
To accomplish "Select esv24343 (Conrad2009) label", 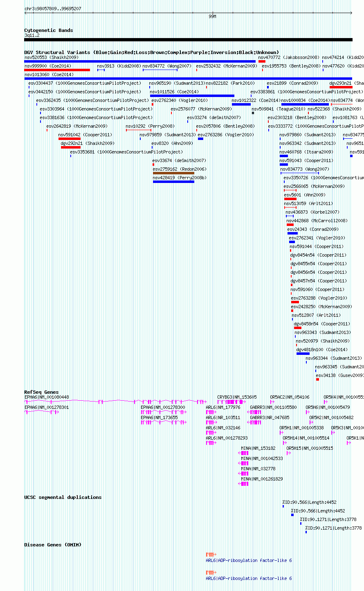I will 313,229.
